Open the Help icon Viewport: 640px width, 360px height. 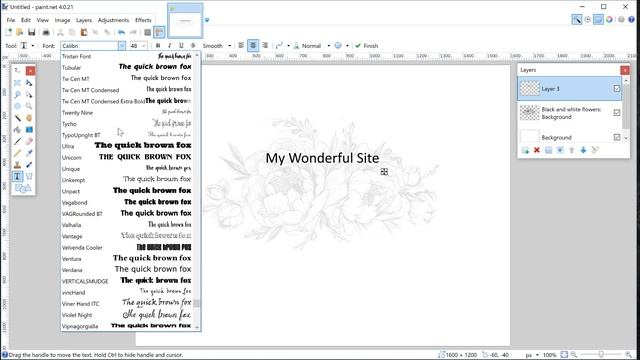631,20
